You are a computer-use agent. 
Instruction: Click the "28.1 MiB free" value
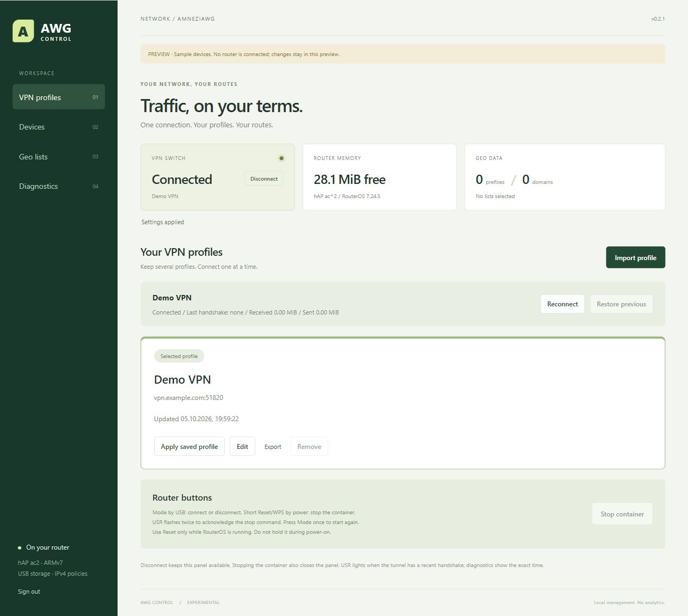tap(349, 180)
